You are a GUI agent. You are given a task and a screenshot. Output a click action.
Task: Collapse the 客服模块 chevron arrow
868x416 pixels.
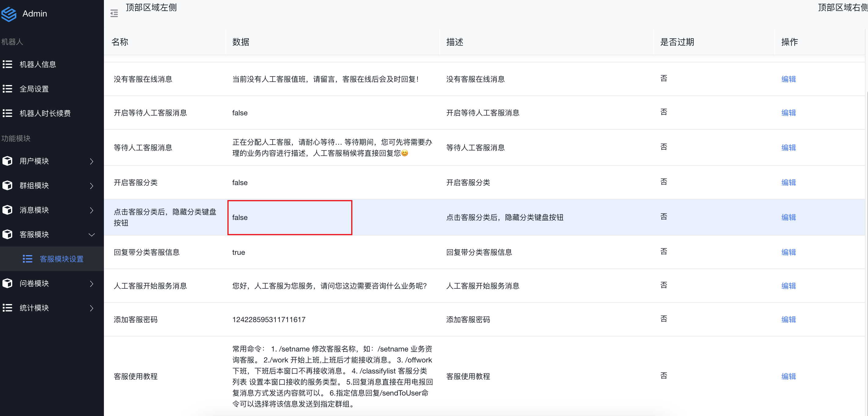92,235
